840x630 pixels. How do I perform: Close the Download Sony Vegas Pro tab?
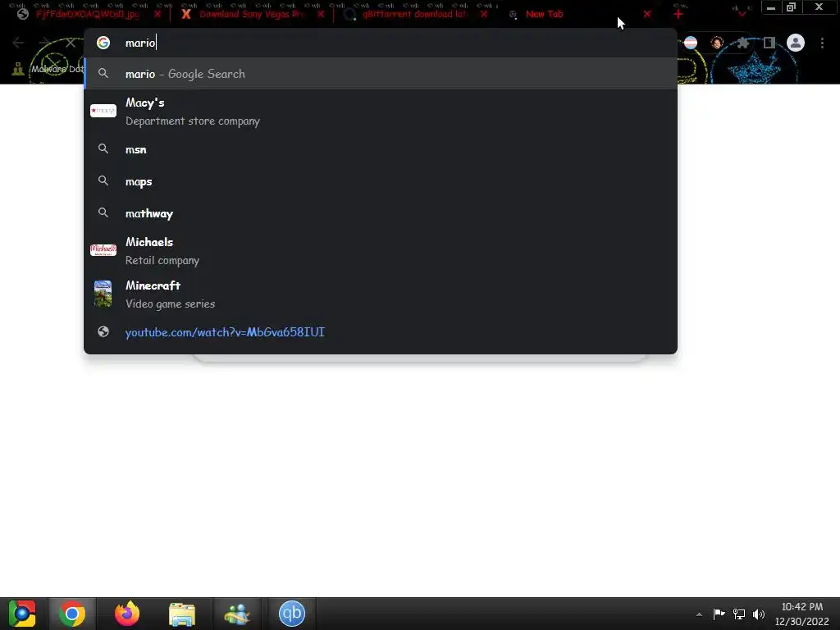[x=321, y=15]
